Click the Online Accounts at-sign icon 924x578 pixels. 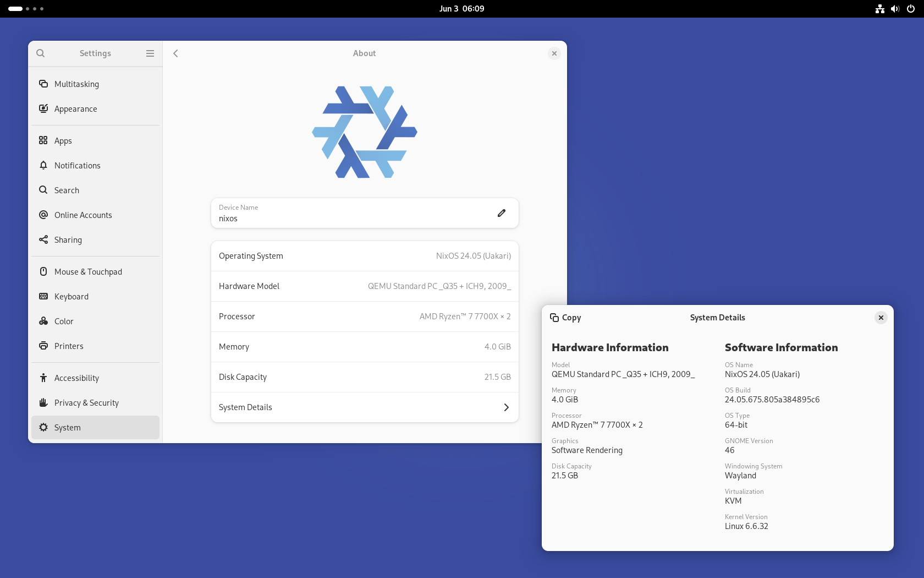[x=43, y=215]
